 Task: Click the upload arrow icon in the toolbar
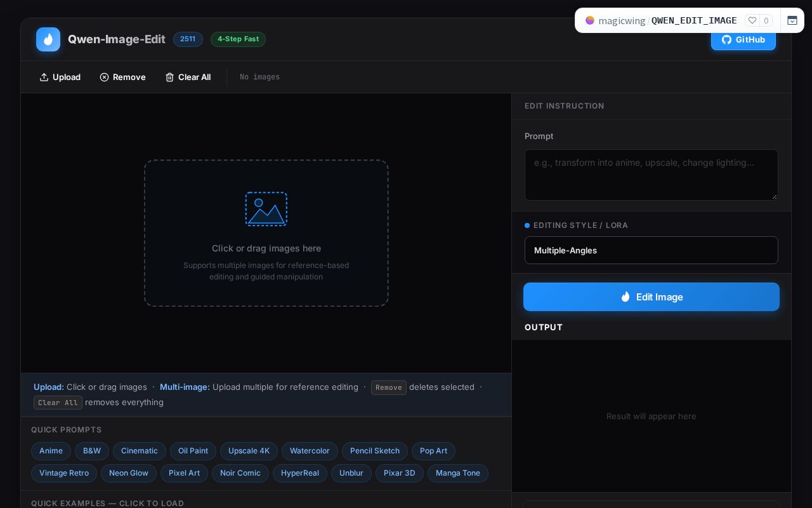[44, 77]
